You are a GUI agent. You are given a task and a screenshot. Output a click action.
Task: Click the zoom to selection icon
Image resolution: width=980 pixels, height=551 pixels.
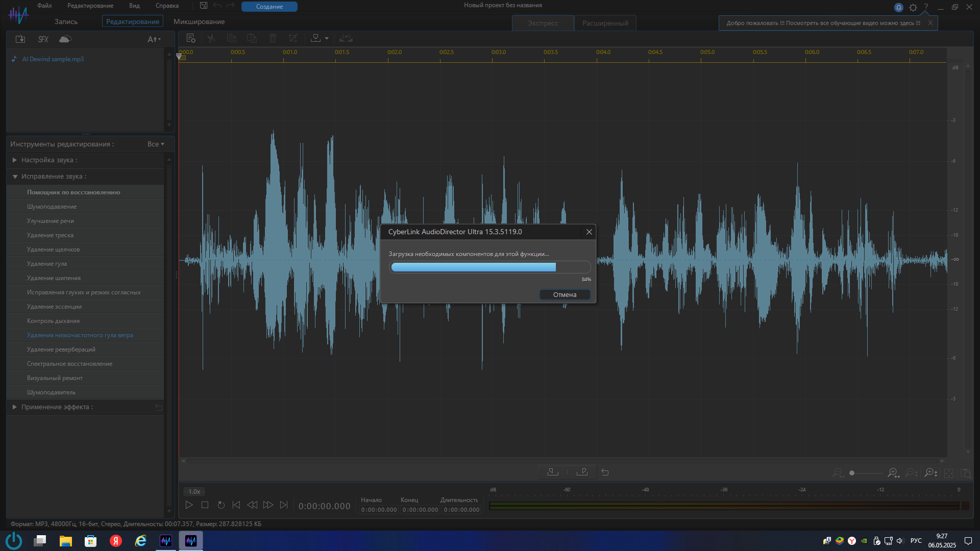point(966,473)
